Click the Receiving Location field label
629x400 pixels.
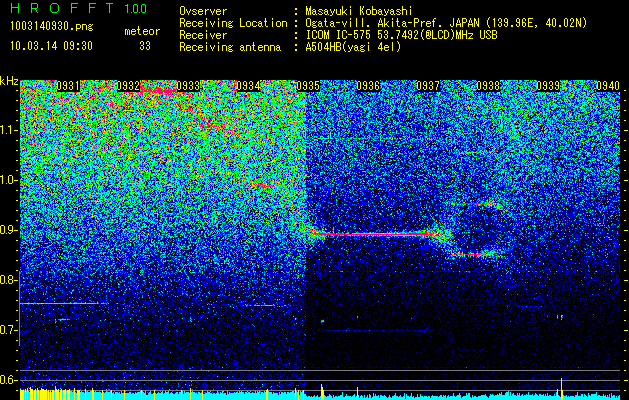[233, 23]
